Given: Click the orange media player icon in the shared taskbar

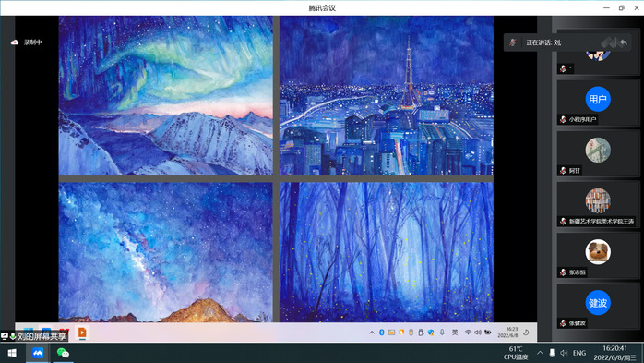Looking at the screenshot, I should [82, 333].
